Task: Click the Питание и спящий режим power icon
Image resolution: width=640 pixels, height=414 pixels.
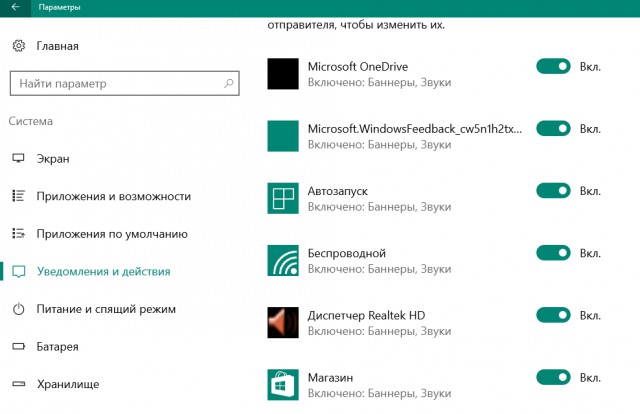Action: point(18,309)
